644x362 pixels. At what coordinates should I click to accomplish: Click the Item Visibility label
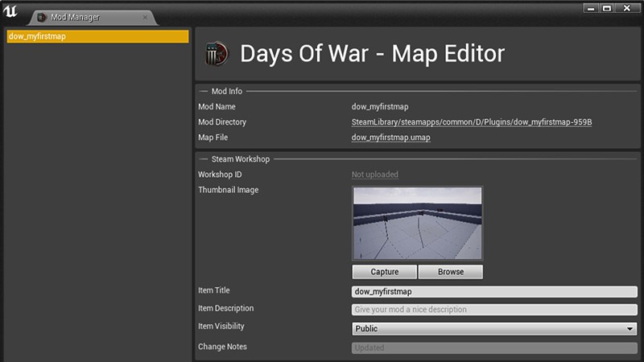pyautogui.click(x=221, y=326)
